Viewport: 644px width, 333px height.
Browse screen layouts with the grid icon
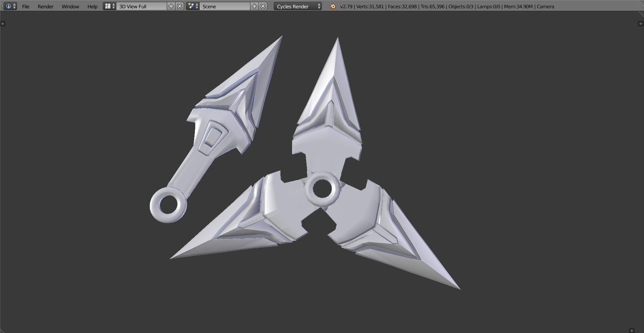110,6
